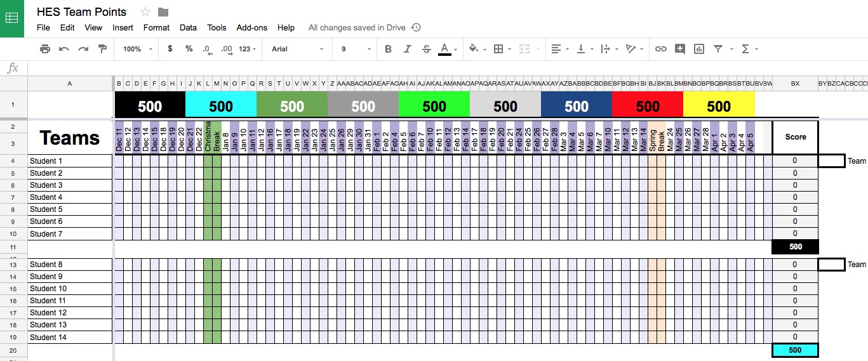
Task: Click the Google Sheets home icon
Action: pyautogui.click(x=11, y=18)
